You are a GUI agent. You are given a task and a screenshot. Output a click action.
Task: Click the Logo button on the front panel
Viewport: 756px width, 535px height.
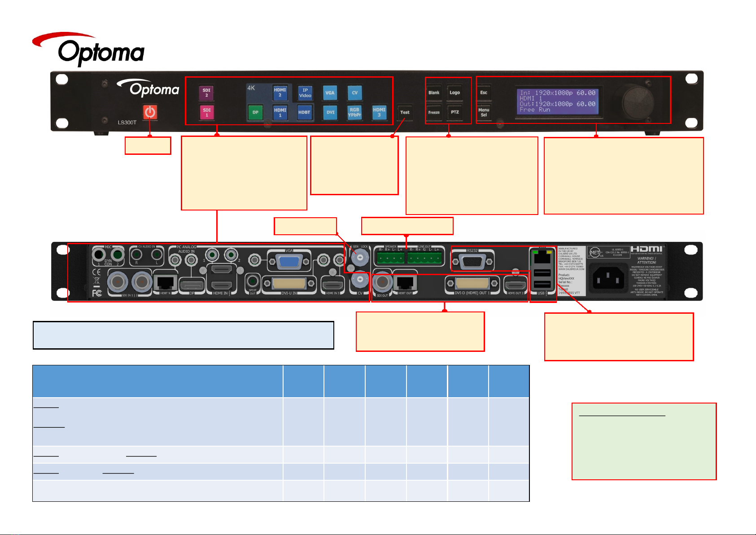point(454,93)
